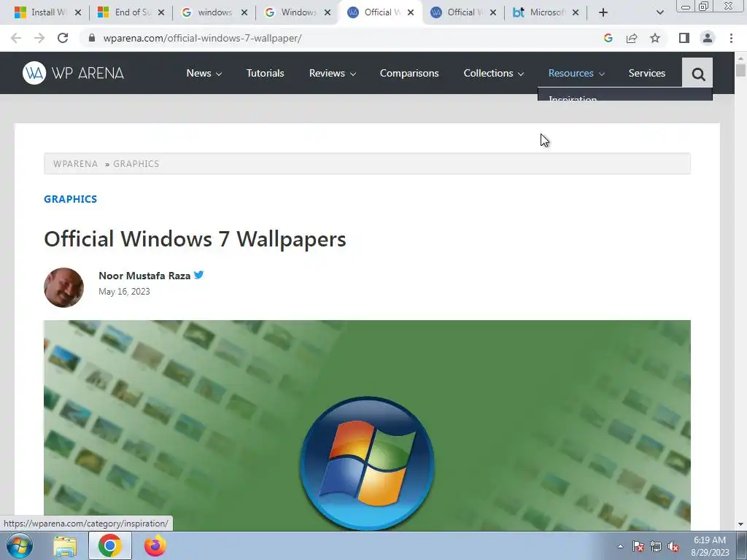Open author Noor Mustafa Raza's page

coord(144,276)
